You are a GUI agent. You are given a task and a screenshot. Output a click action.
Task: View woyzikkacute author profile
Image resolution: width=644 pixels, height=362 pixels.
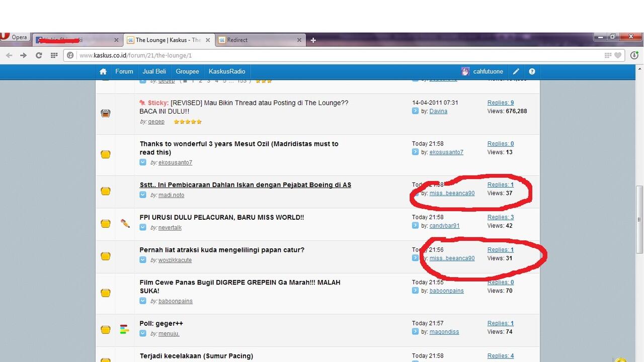point(175,260)
